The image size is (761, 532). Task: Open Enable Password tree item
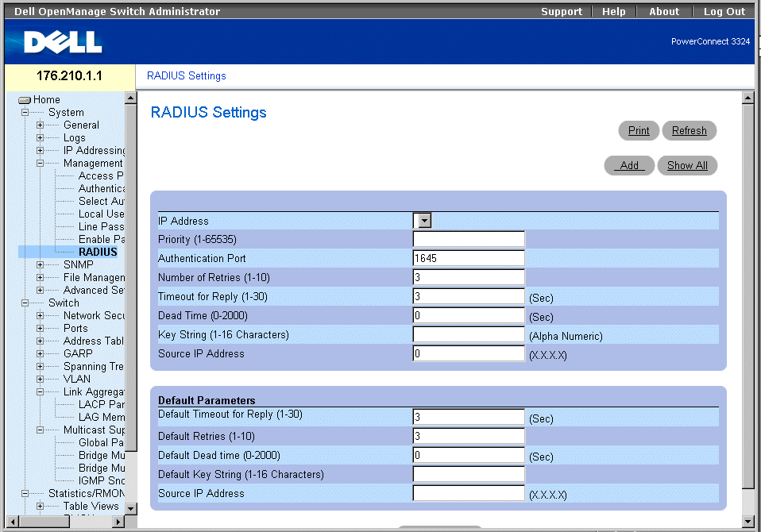click(101, 240)
